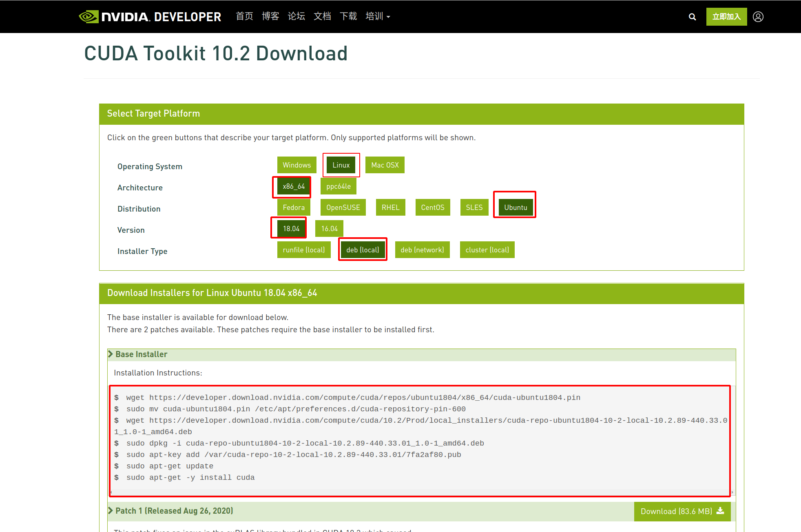This screenshot has width=801, height=532.
Task: Go to 博客 in navigation bar
Action: (270, 16)
